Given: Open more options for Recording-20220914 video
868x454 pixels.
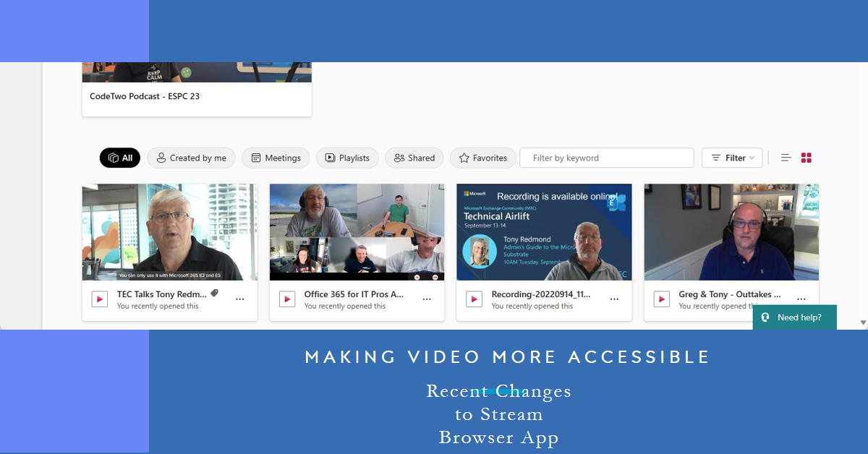Looking at the screenshot, I should [614, 299].
